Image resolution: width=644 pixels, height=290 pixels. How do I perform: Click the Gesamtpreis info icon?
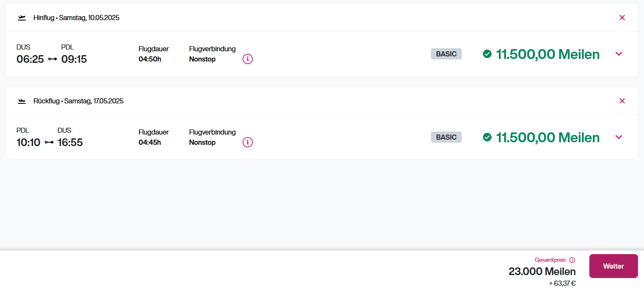pyautogui.click(x=572, y=260)
